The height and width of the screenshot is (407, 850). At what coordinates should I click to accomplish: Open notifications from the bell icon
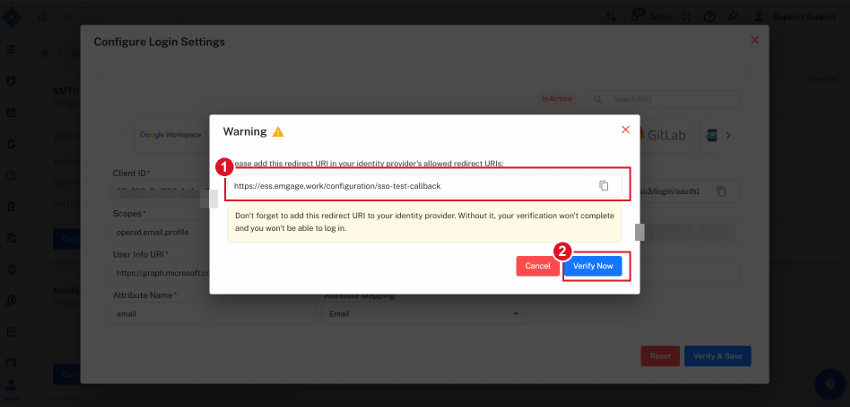(x=634, y=17)
